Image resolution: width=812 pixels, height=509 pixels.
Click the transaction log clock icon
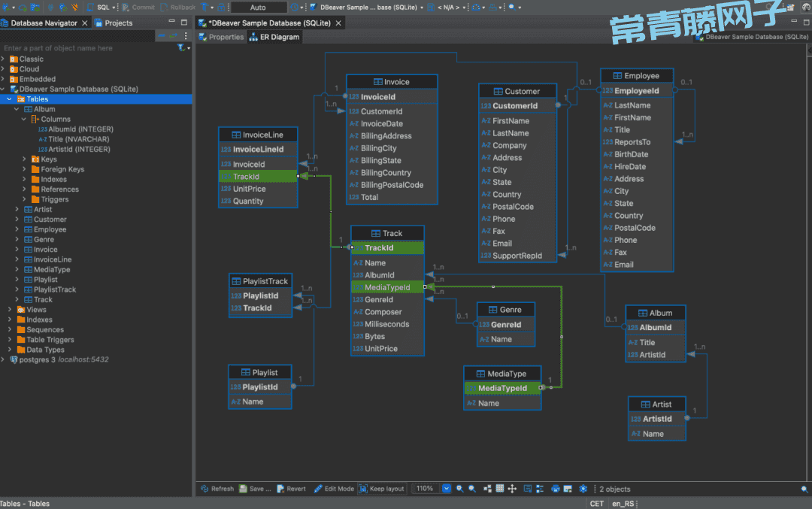295,8
